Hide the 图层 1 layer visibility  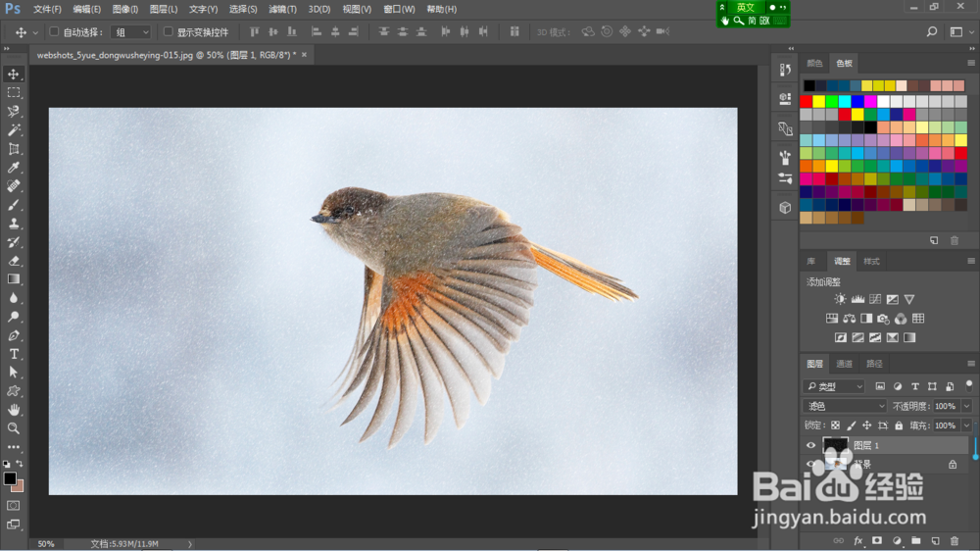(810, 445)
